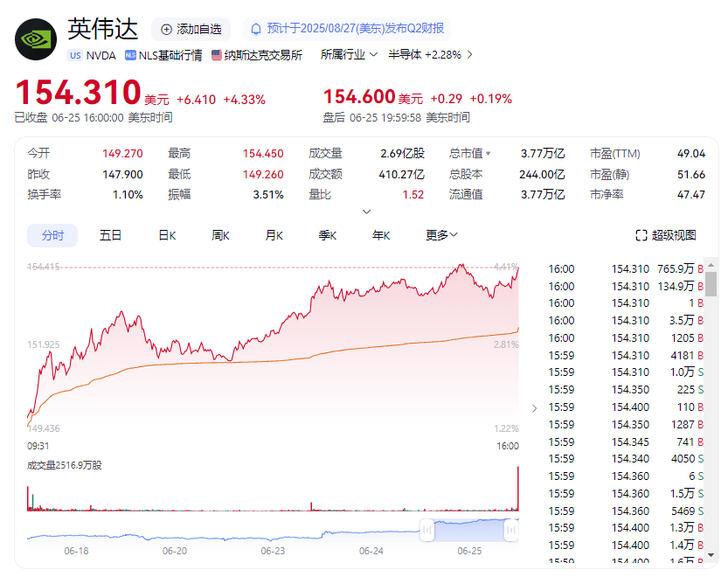The image size is (728, 577).
Task: Click the 预计于2025/08/27发布Q2财报 notice
Action: [346, 29]
